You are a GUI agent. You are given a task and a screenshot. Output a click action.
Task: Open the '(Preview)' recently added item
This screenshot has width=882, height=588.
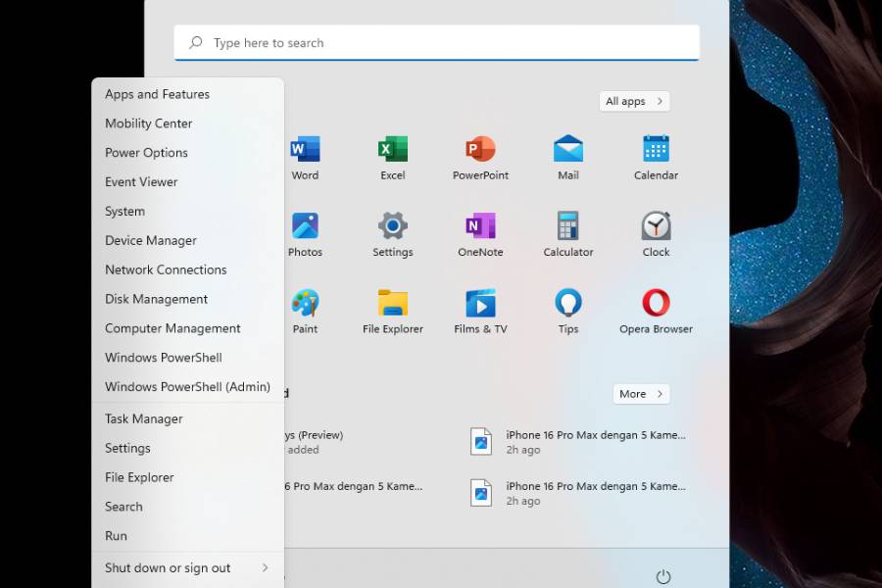pyautogui.click(x=314, y=442)
